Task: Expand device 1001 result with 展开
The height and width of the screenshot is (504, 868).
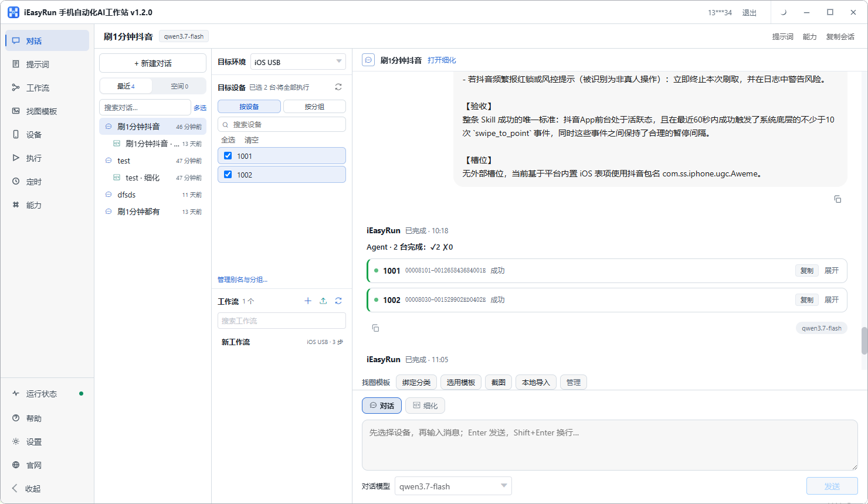Action: (832, 271)
